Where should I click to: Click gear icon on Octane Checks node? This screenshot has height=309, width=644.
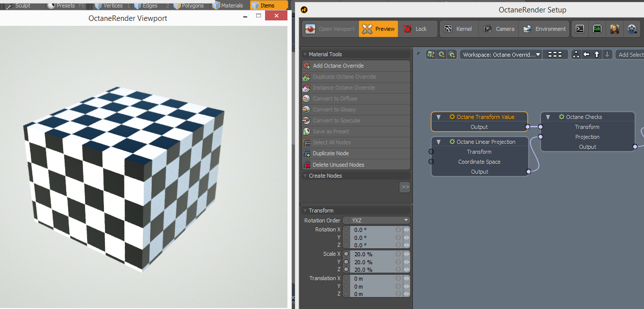coord(561,117)
